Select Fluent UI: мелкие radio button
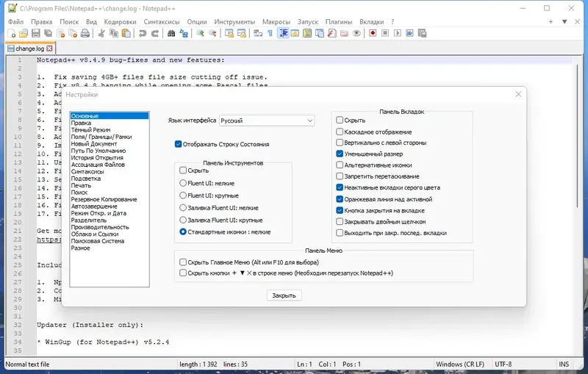The width and height of the screenshot is (588, 374). (x=183, y=183)
